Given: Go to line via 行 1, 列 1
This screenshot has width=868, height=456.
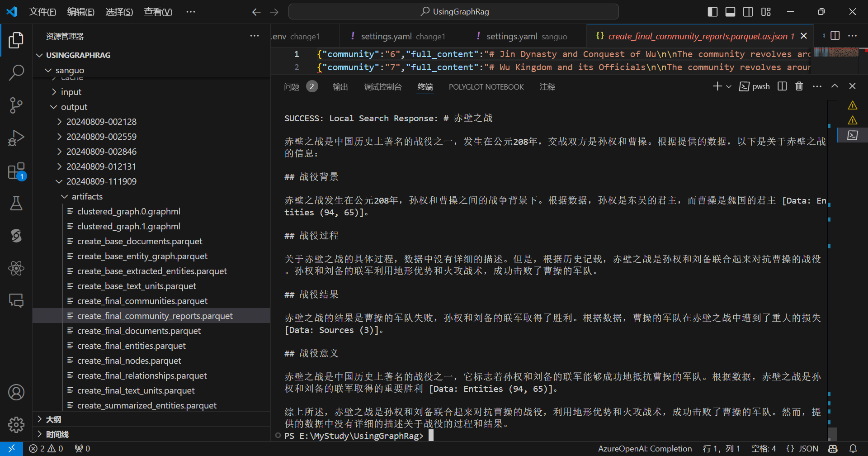Looking at the screenshot, I should [x=722, y=448].
